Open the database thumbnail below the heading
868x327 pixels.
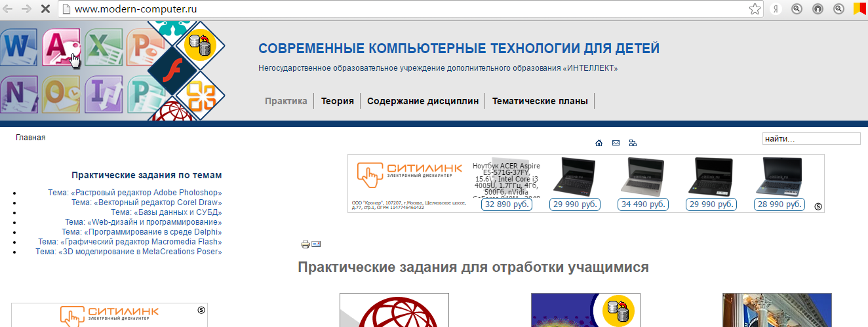tap(585, 310)
